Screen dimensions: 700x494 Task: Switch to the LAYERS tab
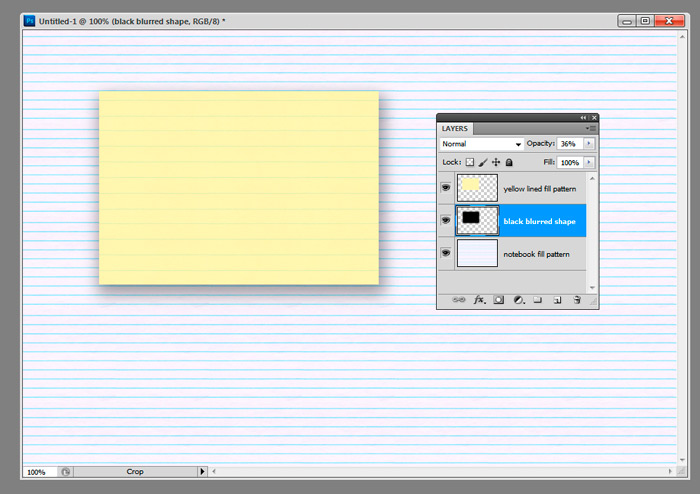tap(455, 128)
